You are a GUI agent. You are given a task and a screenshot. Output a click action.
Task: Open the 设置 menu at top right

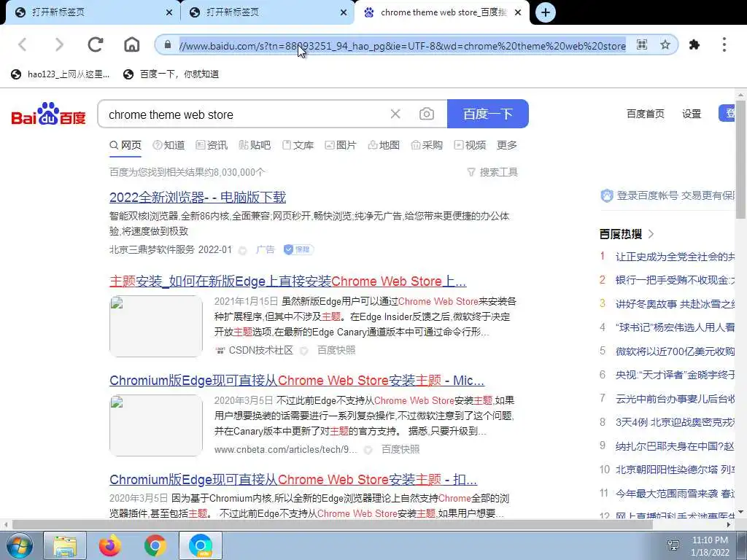(692, 114)
